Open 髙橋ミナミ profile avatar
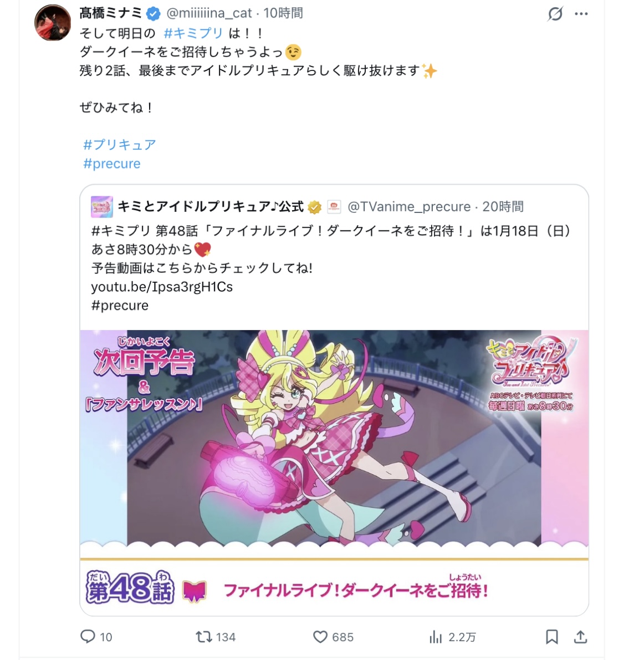The width and height of the screenshot is (644, 660). tap(53, 23)
